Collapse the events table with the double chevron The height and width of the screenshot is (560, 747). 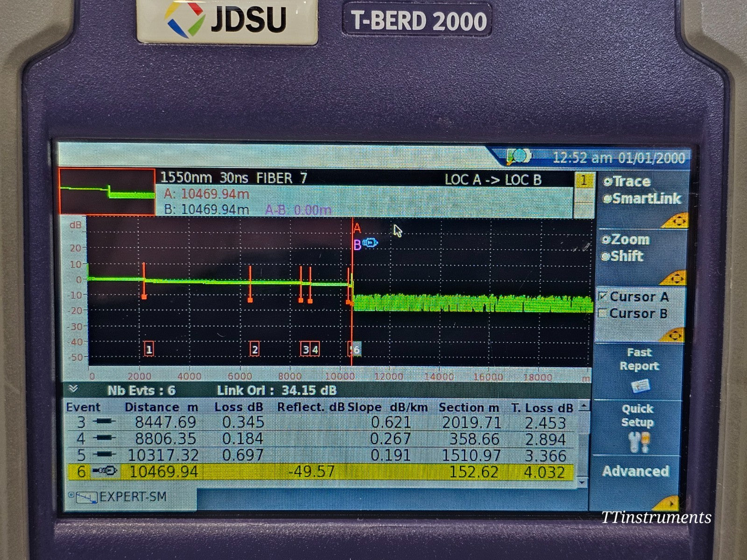(72, 387)
